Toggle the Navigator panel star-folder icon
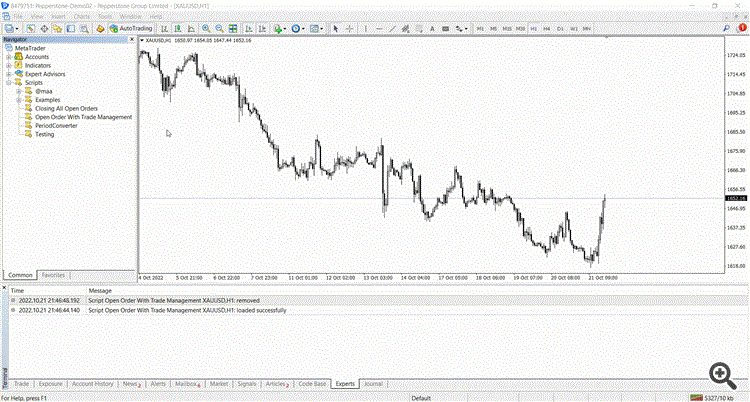 click(x=57, y=29)
